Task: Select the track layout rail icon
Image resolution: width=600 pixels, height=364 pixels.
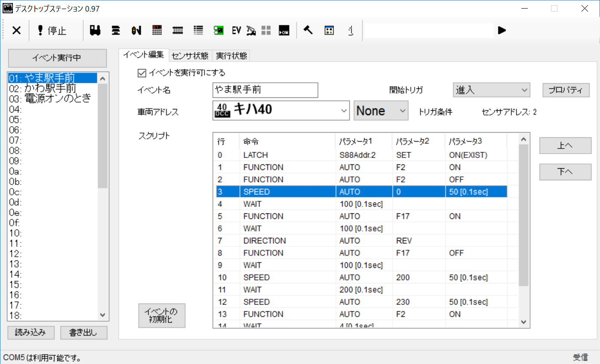Action: pyautogui.click(x=178, y=30)
